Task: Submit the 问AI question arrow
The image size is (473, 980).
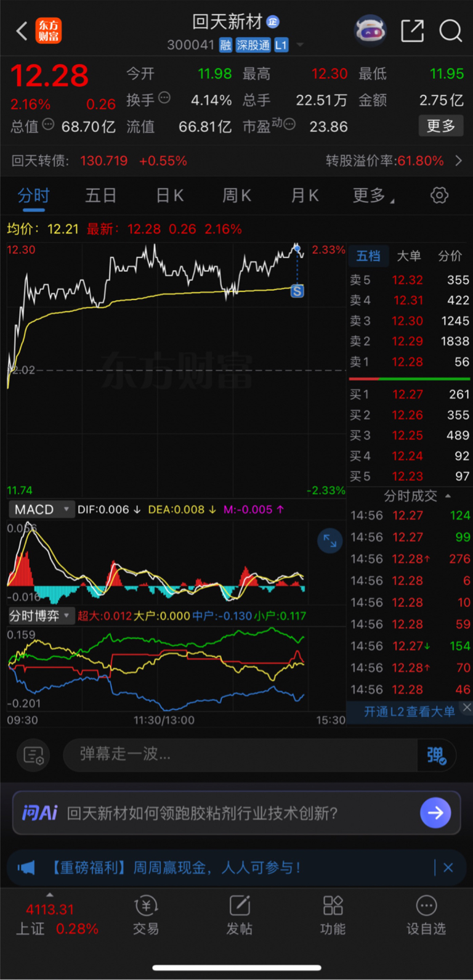Action: (x=435, y=813)
